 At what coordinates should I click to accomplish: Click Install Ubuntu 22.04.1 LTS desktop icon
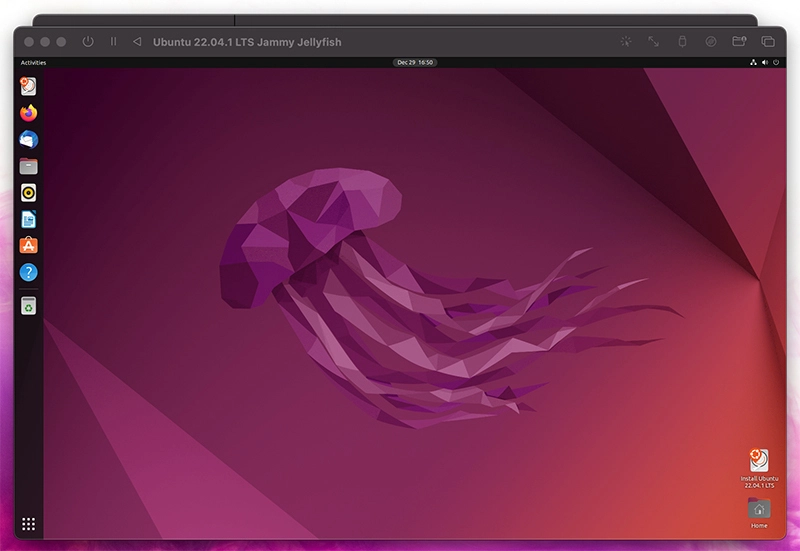click(759, 468)
